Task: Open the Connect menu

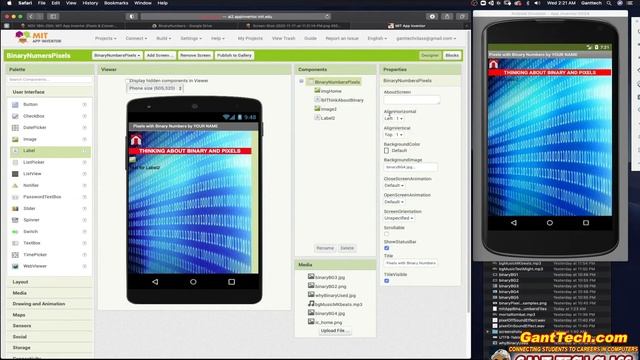Action: 136,38
